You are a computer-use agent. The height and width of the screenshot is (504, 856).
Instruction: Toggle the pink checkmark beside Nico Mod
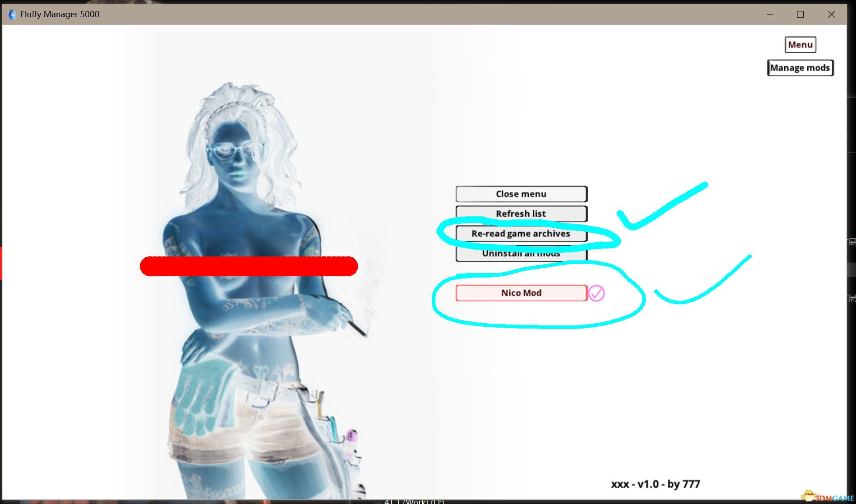596,293
